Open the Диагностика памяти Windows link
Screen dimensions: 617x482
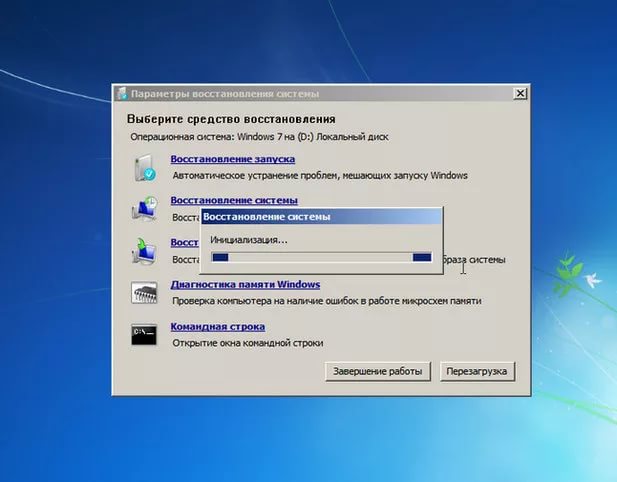(245, 284)
